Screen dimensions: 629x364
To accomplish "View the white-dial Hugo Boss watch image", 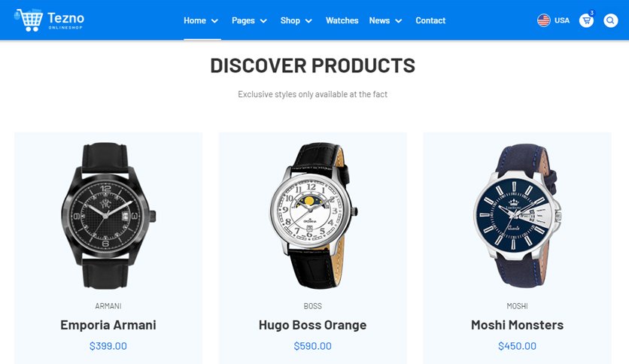I will point(313,216).
